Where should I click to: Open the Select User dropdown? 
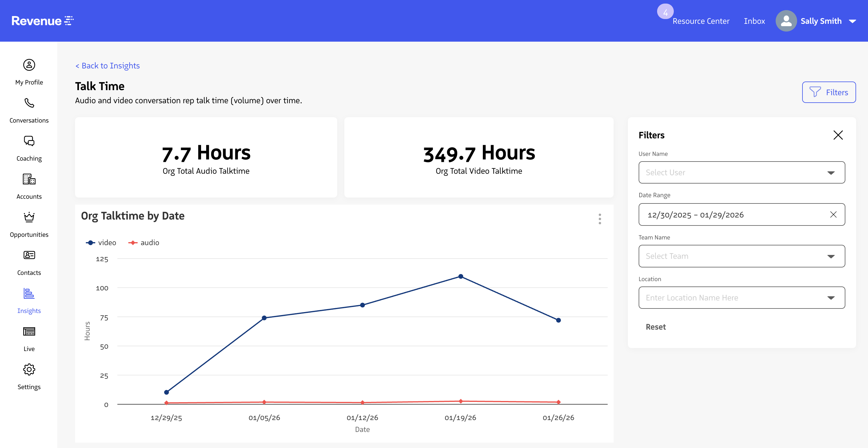(x=831, y=172)
